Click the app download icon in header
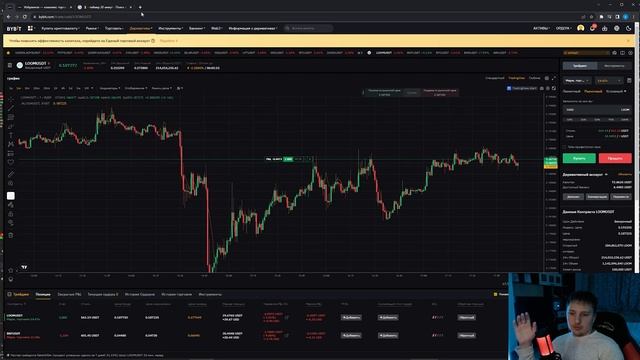 click(x=604, y=28)
